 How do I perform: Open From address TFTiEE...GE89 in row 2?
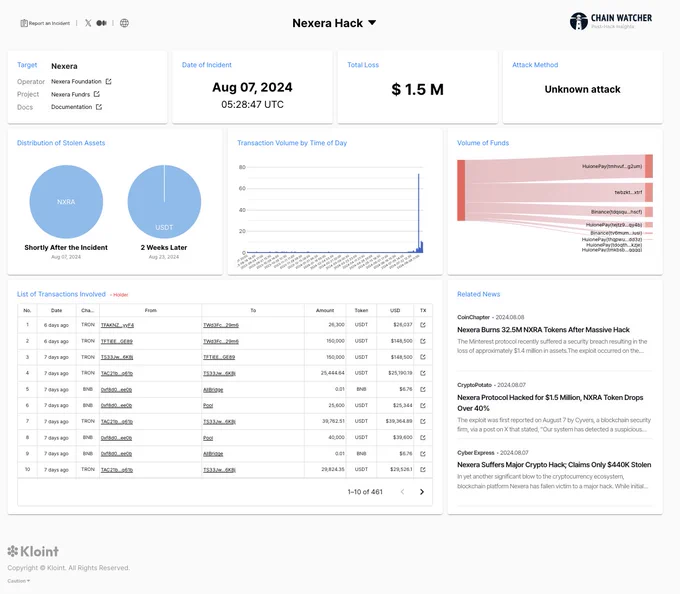(117, 341)
